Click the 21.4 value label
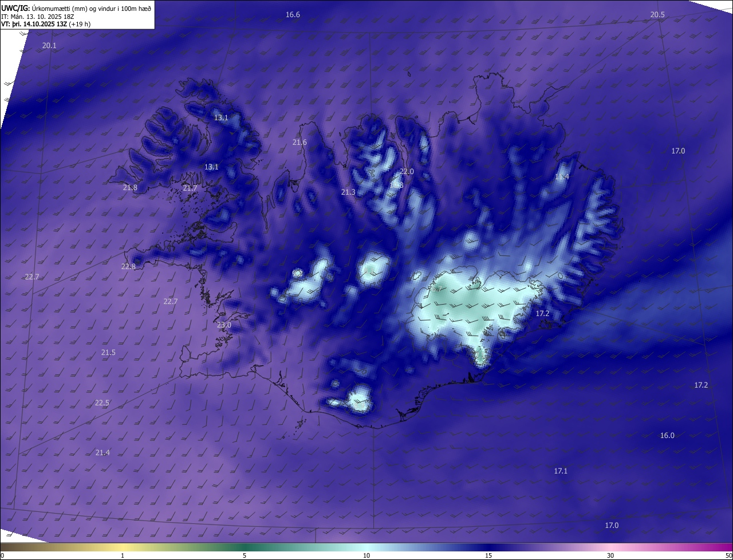This screenshot has width=733, height=560. tap(103, 452)
